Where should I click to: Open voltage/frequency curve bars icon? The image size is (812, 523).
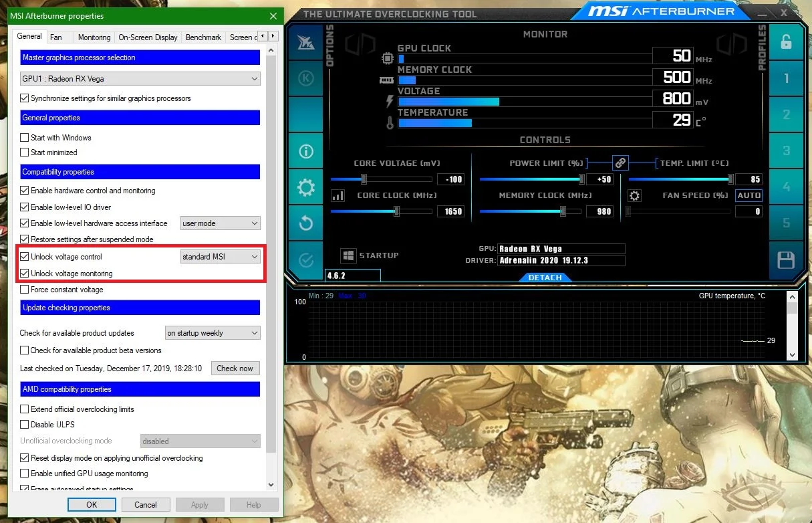(x=338, y=196)
